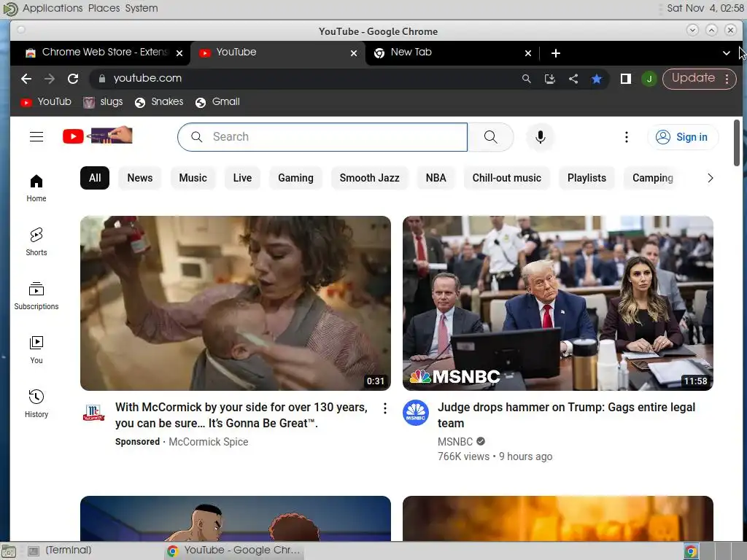Open the Gmail bookmark
Image resolution: width=747 pixels, height=560 pixels.
[217, 102]
